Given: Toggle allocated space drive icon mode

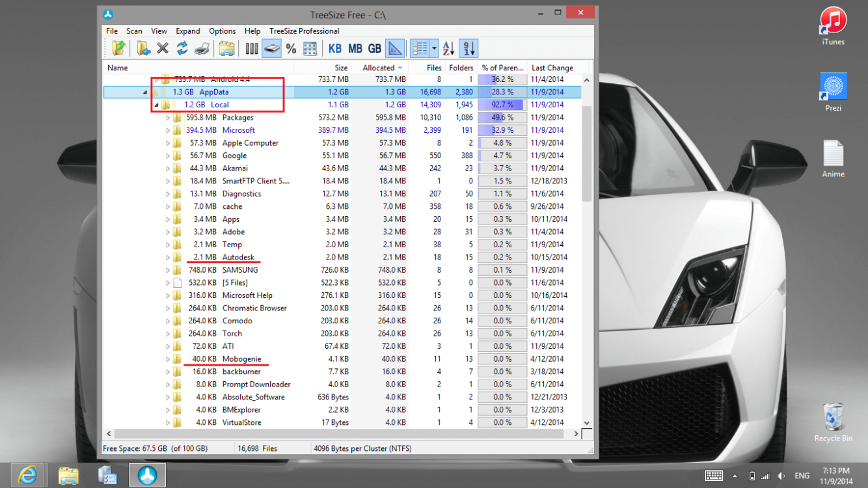Looking at the screenshot, I should (271, 48).
